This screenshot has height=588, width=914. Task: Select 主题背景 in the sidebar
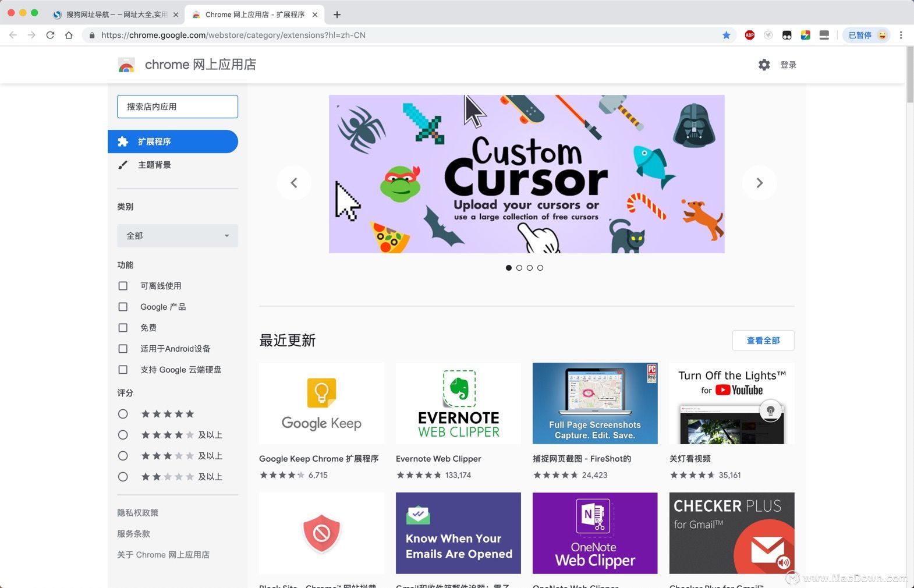pyautogui.click(x=173, y=165)
